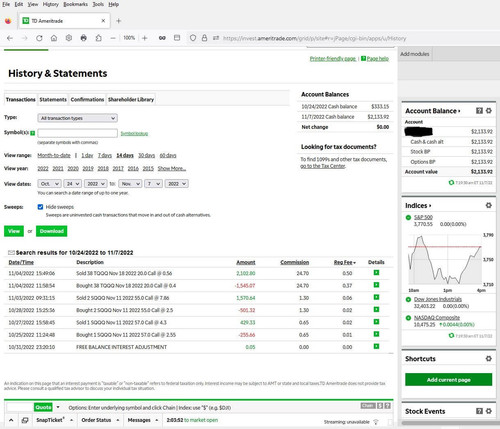Click the browser back arrow

pos(10,38)
